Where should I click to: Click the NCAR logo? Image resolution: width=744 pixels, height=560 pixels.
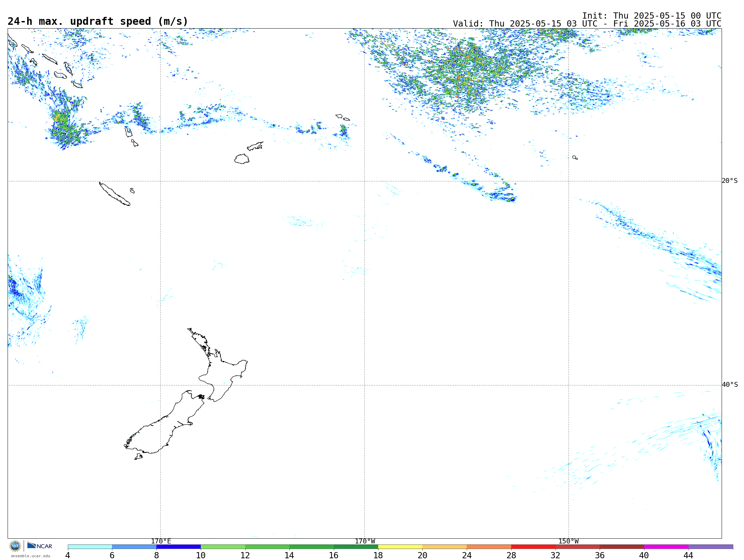pos(40,546)
